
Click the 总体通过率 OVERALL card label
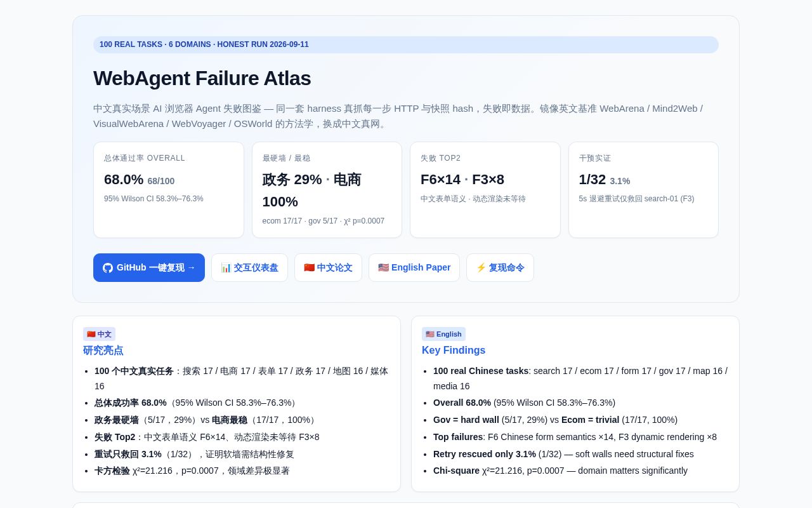tap(145, 158)
